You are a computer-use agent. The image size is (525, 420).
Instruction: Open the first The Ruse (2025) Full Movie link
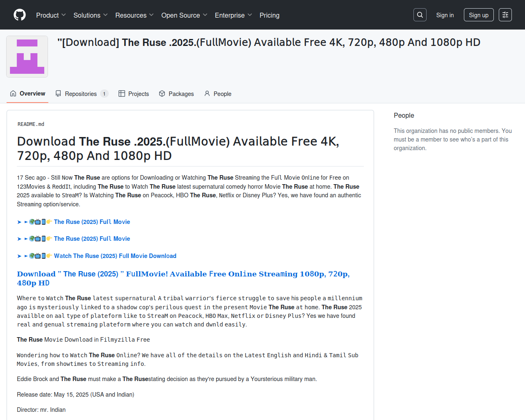tap(92, 222)
